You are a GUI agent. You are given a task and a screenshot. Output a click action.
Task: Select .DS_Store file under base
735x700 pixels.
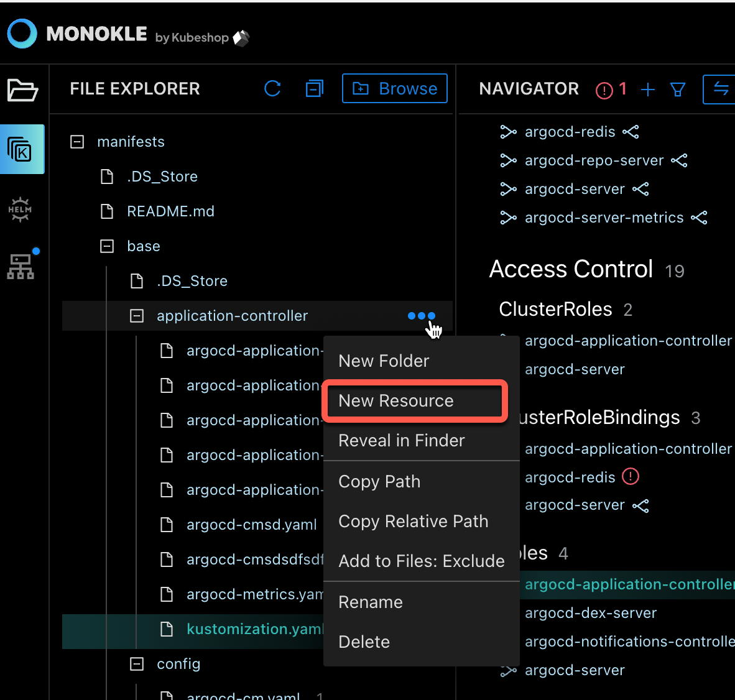coord(192,281)
